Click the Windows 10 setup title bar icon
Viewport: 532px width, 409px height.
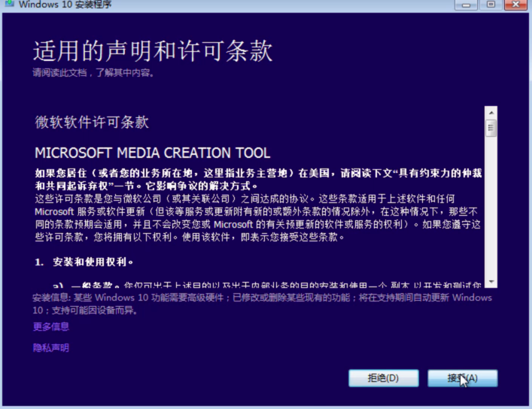pos(9,4)
